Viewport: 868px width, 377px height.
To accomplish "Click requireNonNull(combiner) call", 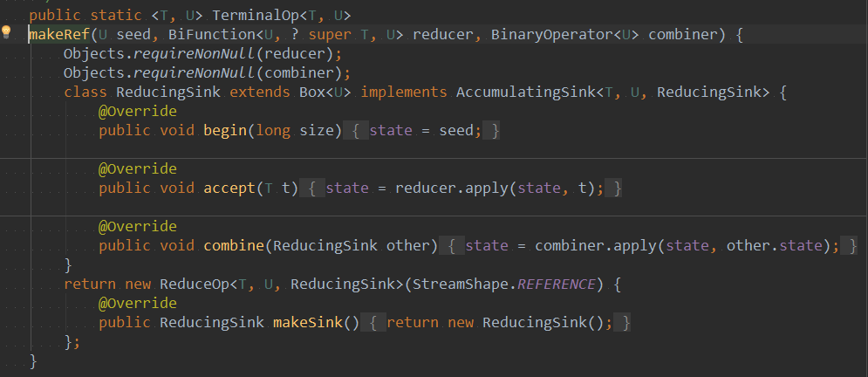I will (238, 73).
